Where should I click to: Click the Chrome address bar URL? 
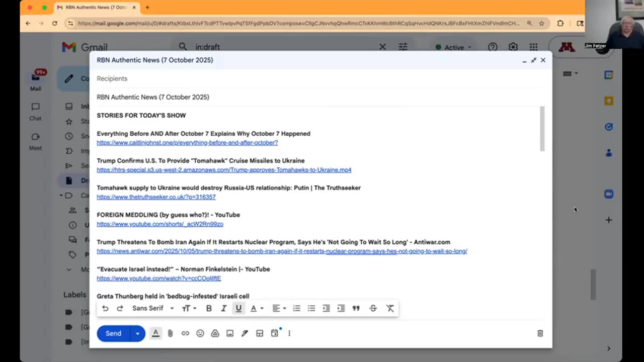coord(298,23)
